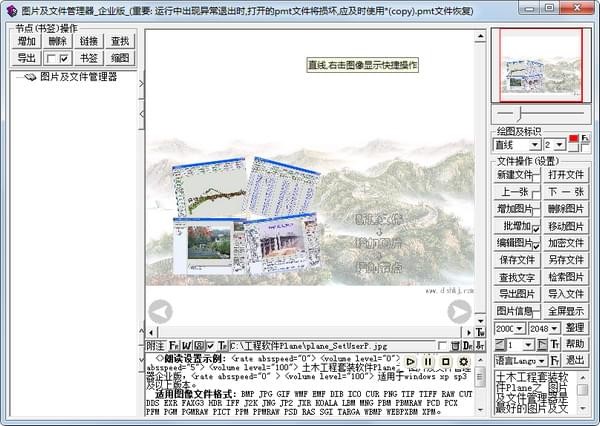
Task: Click the DF icon in annotation bar
Action: (468, 346)
